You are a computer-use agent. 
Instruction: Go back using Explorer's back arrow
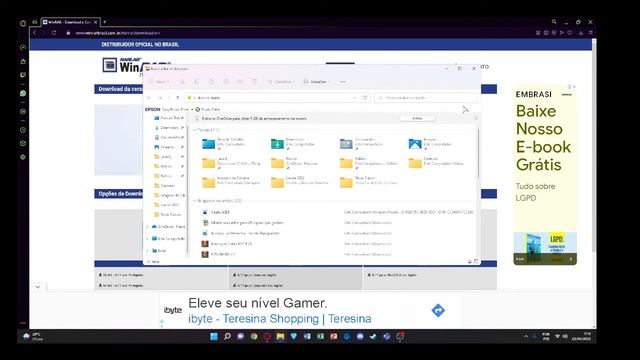coord(149,98)
